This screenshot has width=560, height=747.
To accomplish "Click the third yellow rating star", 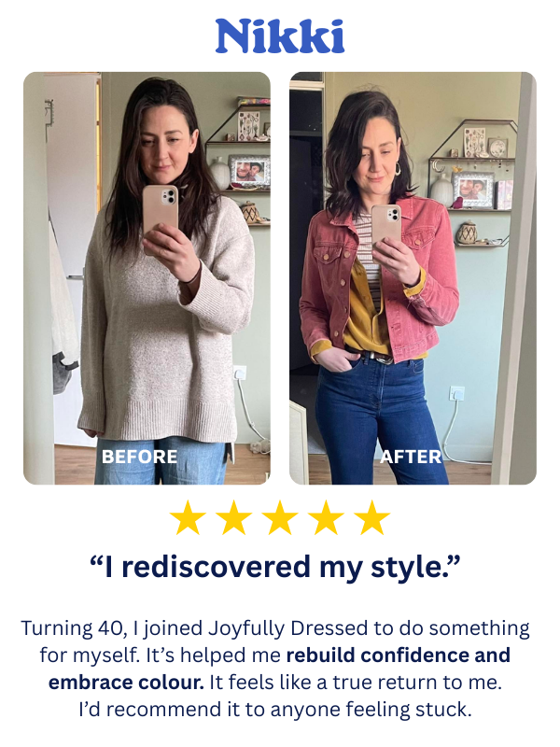I will click(x=280, y=517).
